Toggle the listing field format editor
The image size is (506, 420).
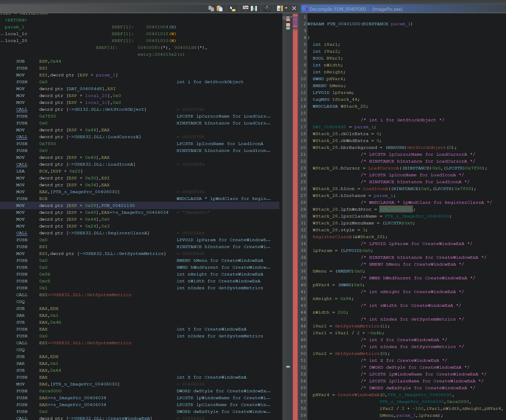pos(245,8)
